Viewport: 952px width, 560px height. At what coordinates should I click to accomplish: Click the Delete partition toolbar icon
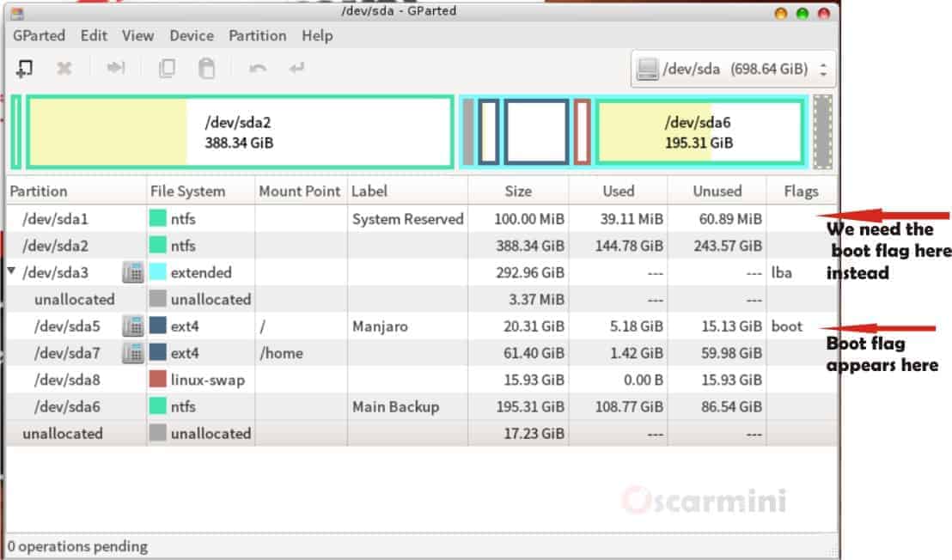(64, 69)
